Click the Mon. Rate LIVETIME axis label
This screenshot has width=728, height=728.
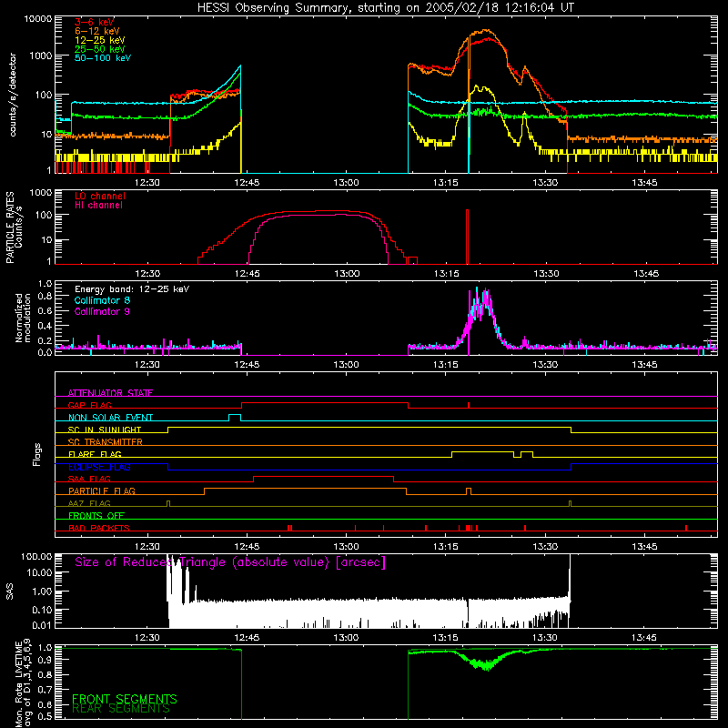23,683
